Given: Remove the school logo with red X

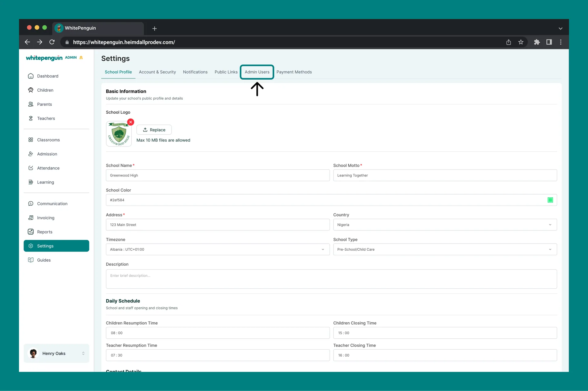Looking at the screenshot, I should pyautogui.click(x=131, y=122).
